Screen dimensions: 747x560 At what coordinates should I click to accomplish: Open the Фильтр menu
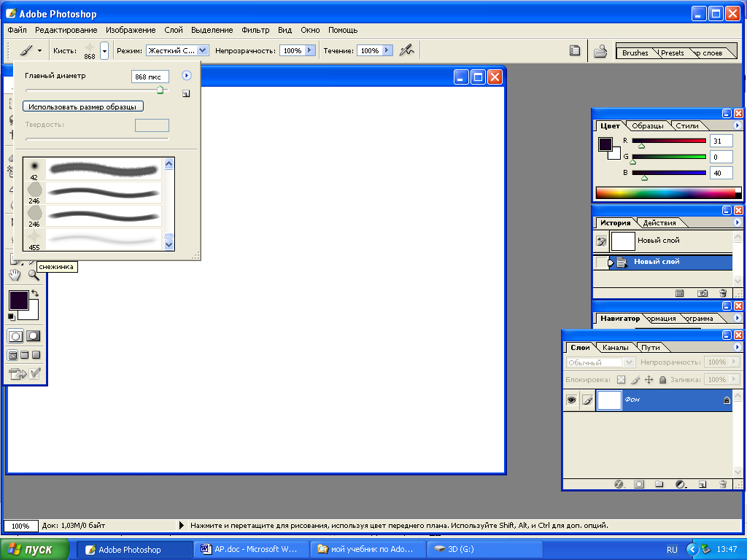255,30
